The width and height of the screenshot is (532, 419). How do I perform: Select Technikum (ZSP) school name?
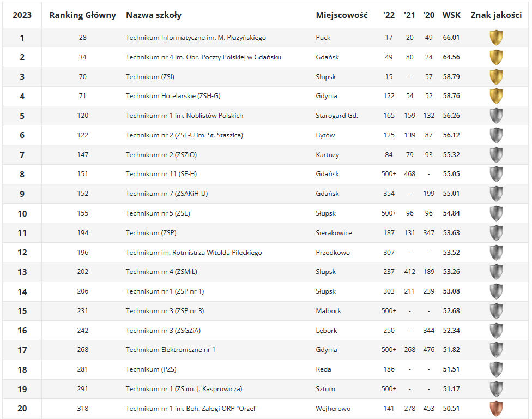click(x=151, y=233)
